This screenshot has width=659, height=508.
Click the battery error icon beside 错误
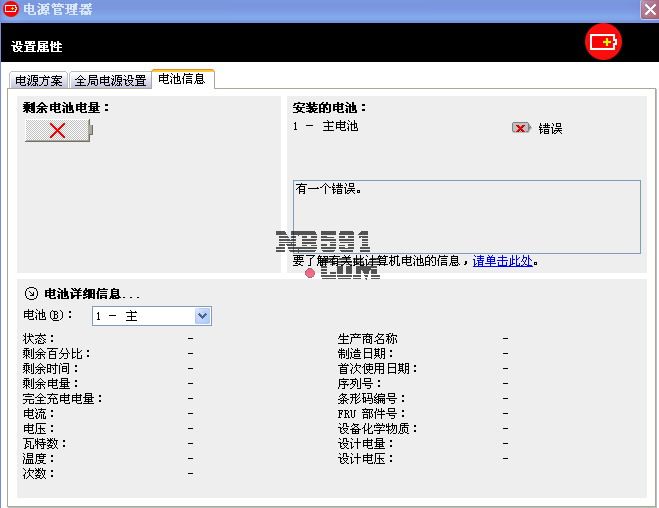521,128
